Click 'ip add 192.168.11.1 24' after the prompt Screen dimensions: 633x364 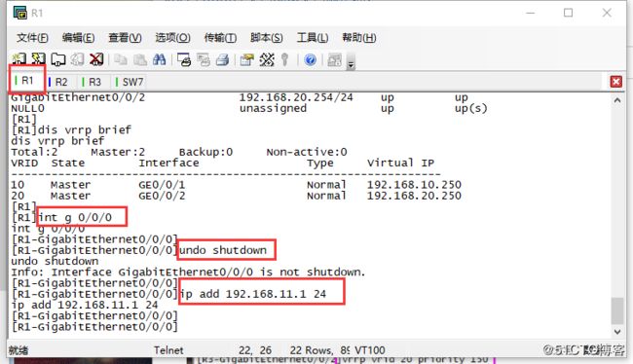(253, 294)
